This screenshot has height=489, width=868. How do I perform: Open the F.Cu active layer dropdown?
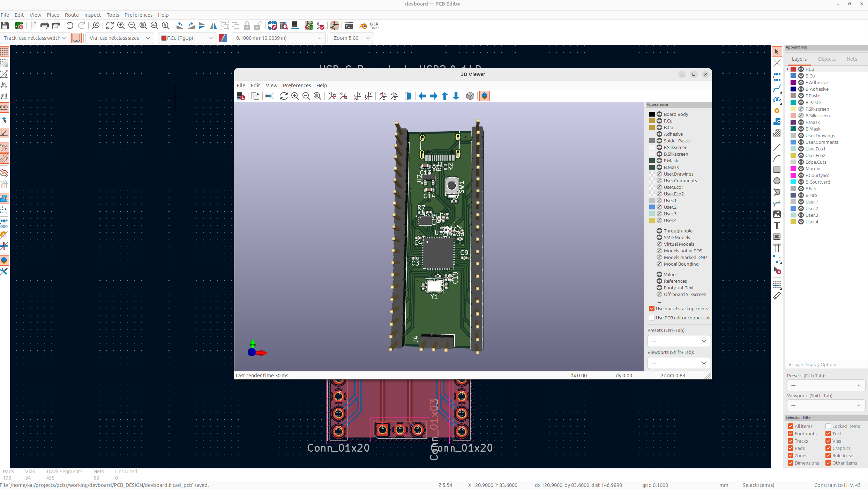coord(187,38)
